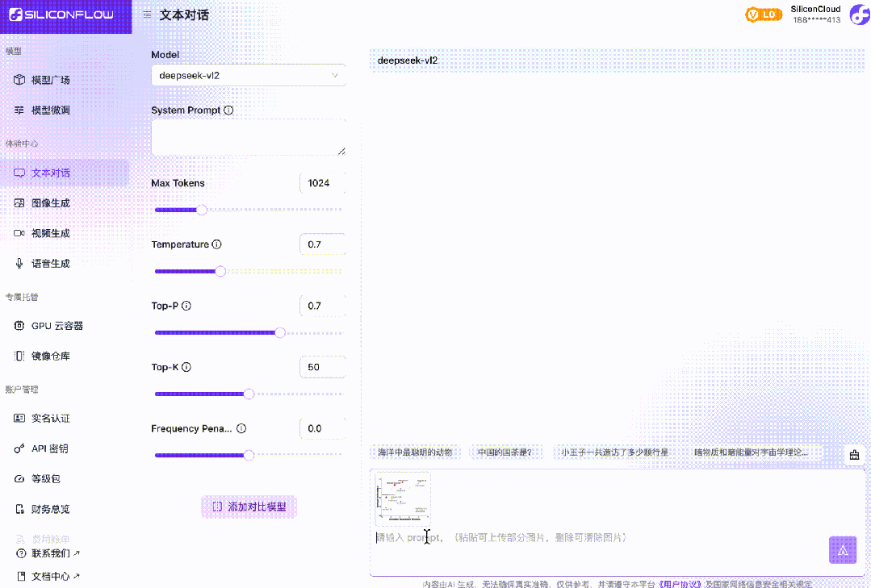Screen dimensions: 871x588
Task: Open 模型微调 from the sidebar
Action: pyautogui.click(x=48, y=110)
